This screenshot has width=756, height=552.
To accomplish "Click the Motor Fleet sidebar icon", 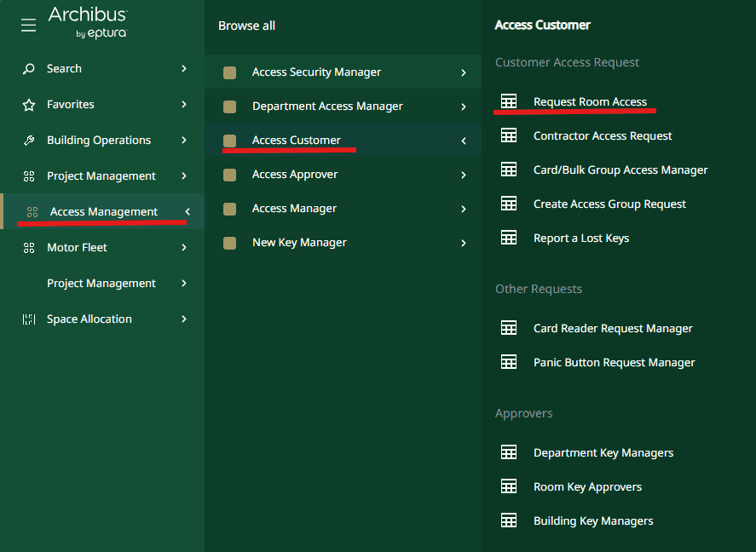I will (x=29, y=248).
